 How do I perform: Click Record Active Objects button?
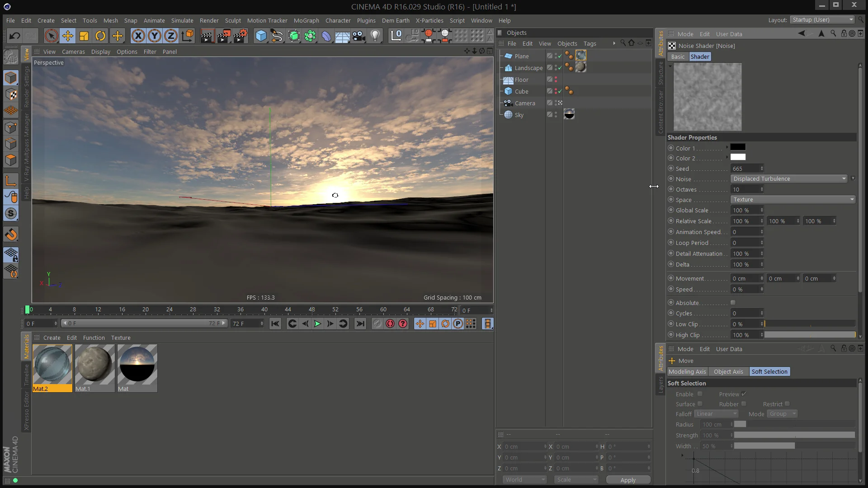tap(377, 324)
